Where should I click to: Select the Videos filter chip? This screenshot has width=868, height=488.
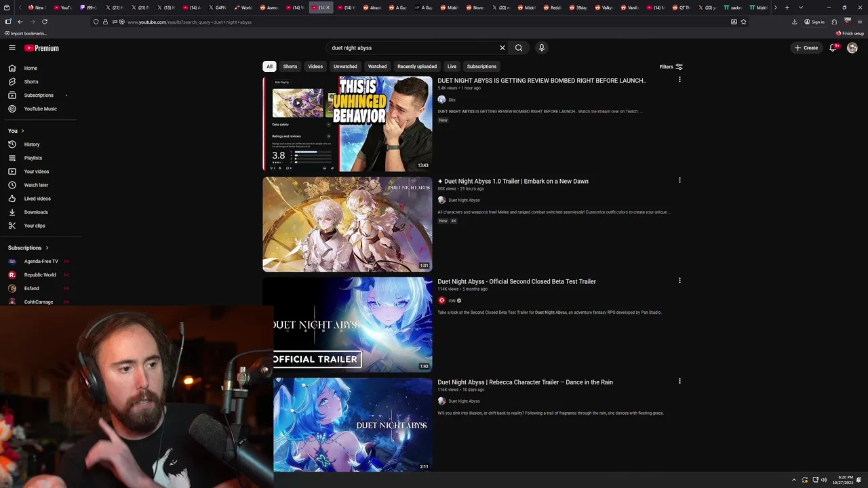[315, 66]
